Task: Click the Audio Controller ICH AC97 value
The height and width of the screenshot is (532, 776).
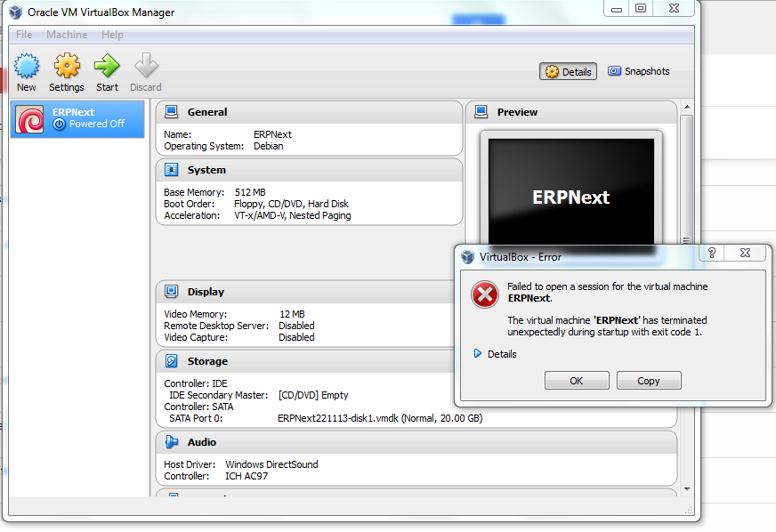Action: pos(247,476)
